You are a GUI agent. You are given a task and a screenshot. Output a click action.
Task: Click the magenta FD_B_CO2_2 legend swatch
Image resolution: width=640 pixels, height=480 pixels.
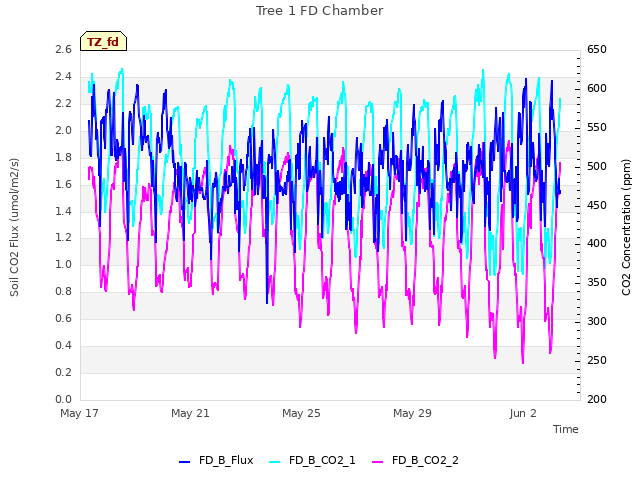click(378, 462)
